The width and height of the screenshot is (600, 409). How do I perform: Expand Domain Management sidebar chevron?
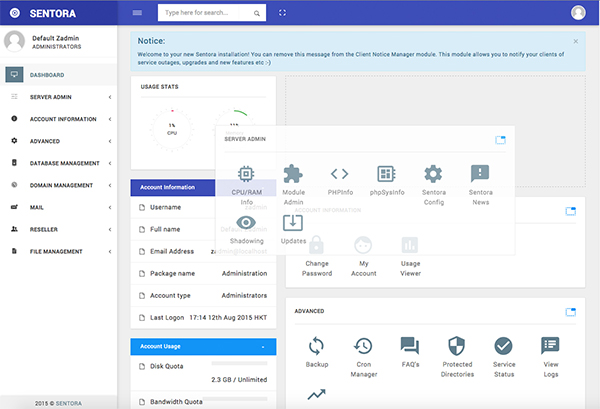pos(110,185)
